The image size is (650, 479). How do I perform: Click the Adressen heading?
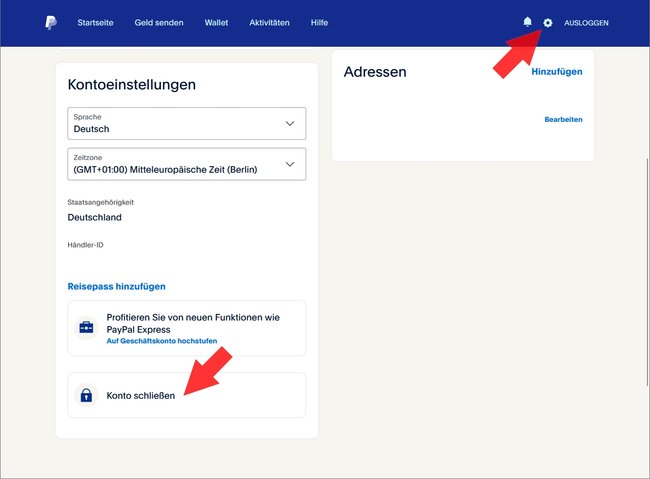(375, 72)
